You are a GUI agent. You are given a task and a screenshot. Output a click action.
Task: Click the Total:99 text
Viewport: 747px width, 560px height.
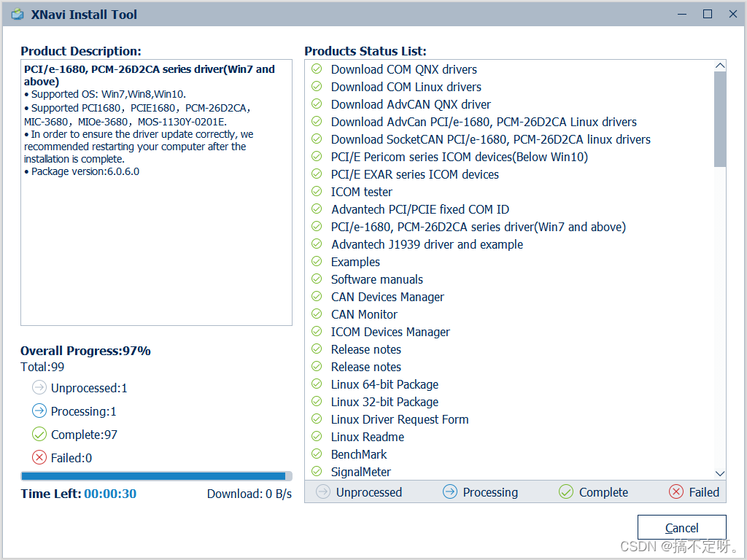[x=42, y=367]
